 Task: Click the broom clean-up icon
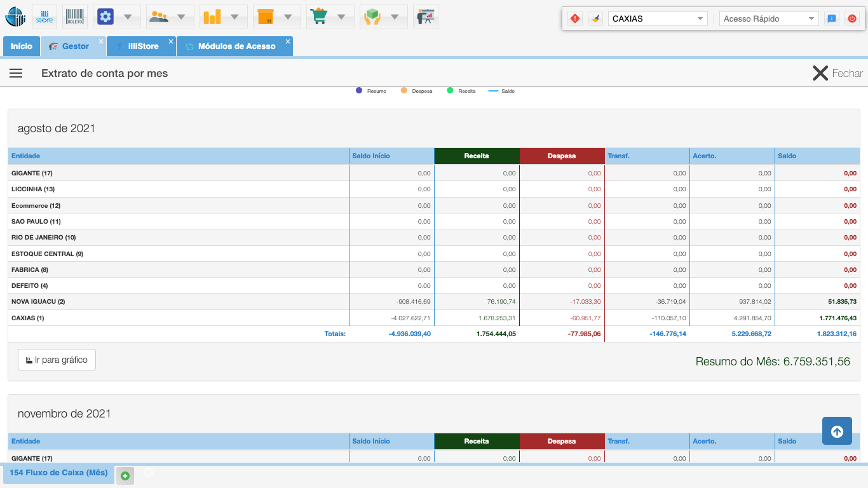(x=595, y=18)
